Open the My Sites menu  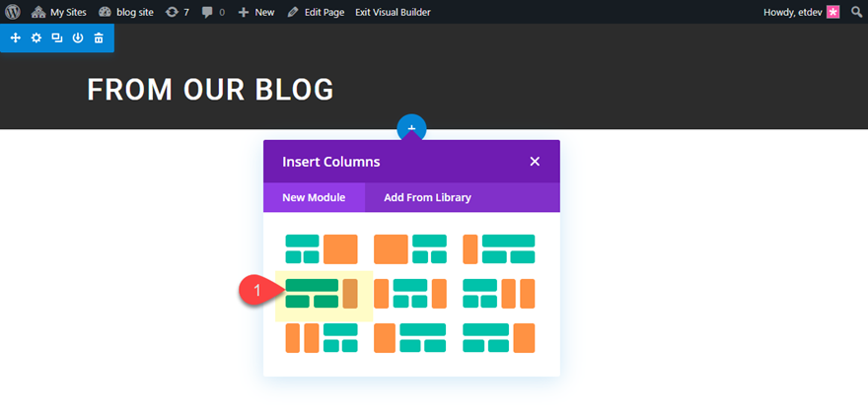pyautogui.click(x=60, y=12)
